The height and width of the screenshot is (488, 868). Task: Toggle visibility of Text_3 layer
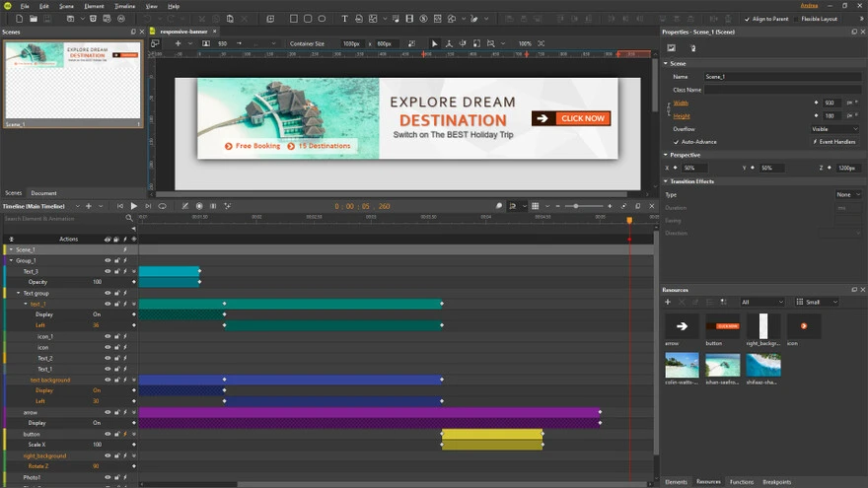108,271
